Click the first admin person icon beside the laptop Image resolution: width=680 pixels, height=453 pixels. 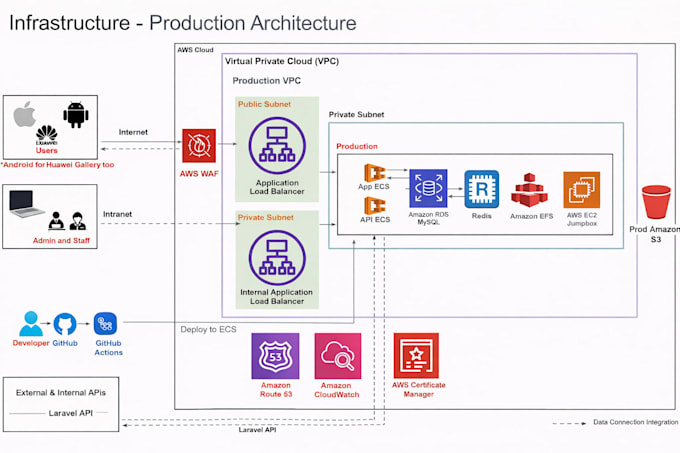click(56, 221)
